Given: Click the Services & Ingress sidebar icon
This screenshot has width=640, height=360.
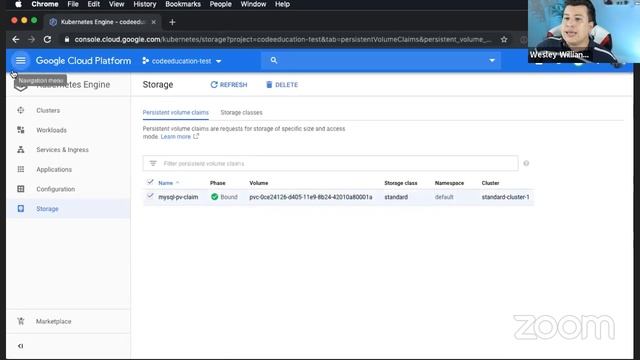Looking at the screenshot, I should pos(20,149).
